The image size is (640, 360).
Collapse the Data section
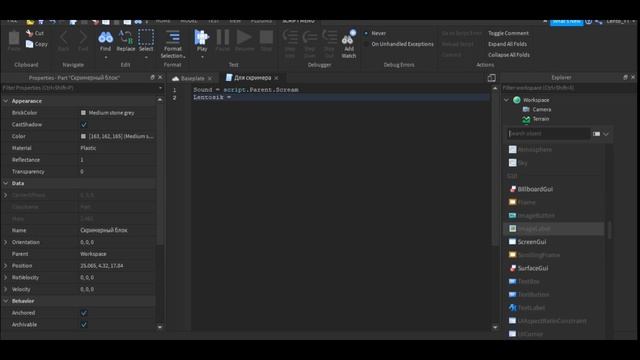click(x=6, y=183)
